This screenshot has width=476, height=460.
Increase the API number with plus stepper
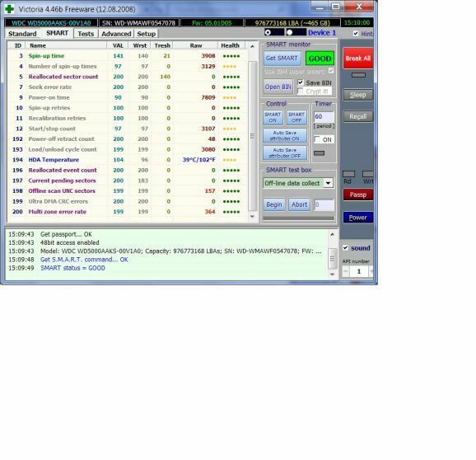(x=371, y=271)
